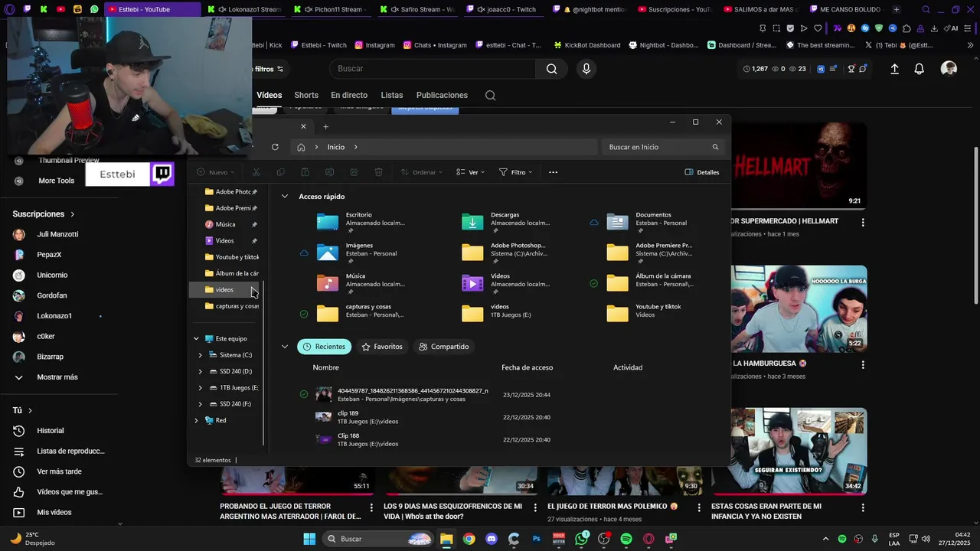
Task: Expand 1TB Juegos (E:) drive node
Action: [200, 388]
